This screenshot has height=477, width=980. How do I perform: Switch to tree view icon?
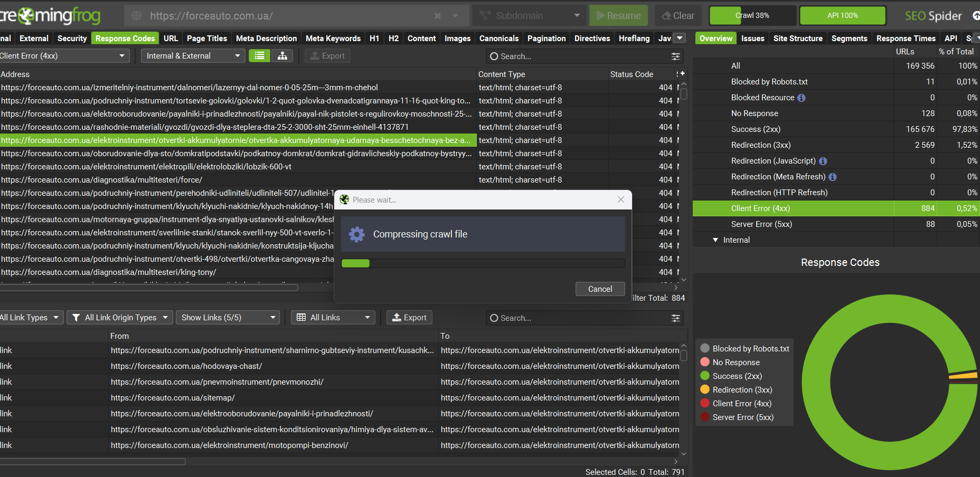(x=282, y=56)
